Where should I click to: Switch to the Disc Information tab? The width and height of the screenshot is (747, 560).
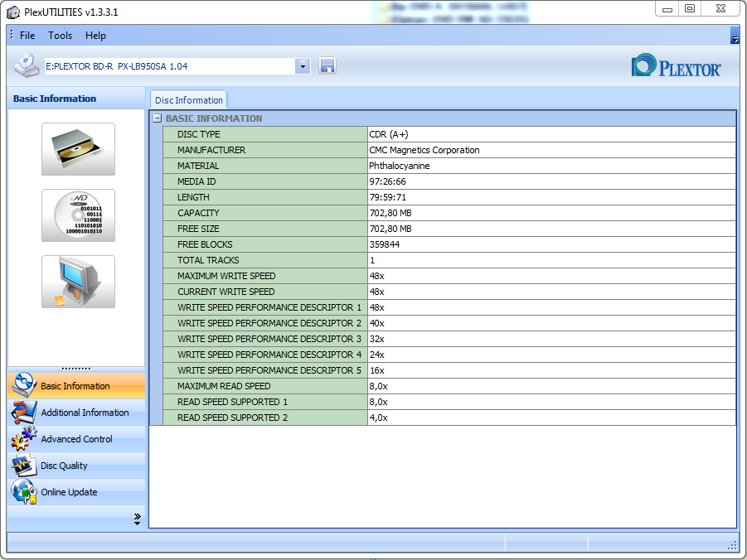(x=189, y=100)
